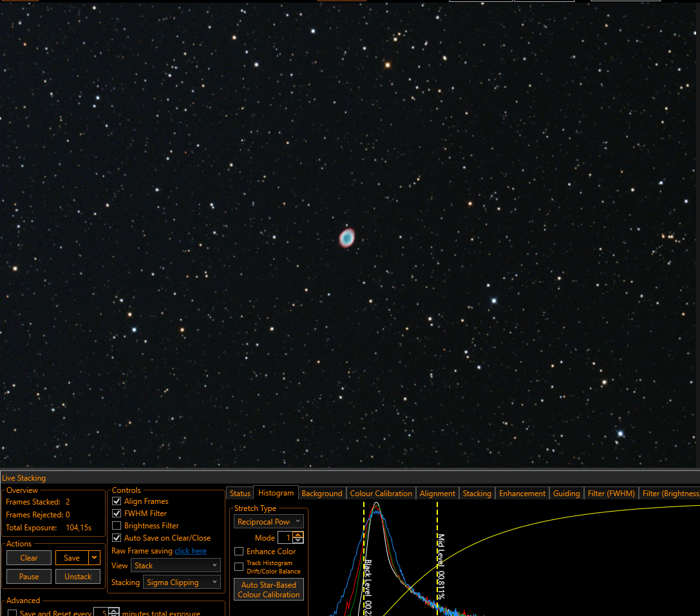Open the Background tab

[x=322, y=493]
